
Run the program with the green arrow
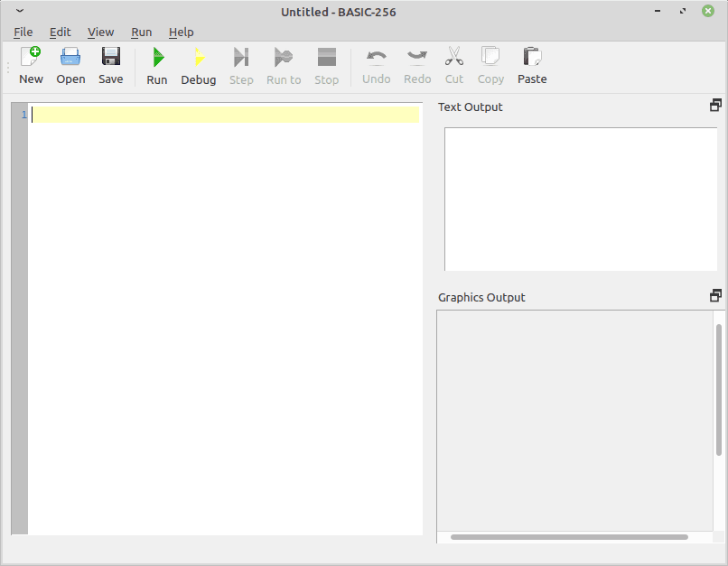pyautogui.click(x=157, y=66)
